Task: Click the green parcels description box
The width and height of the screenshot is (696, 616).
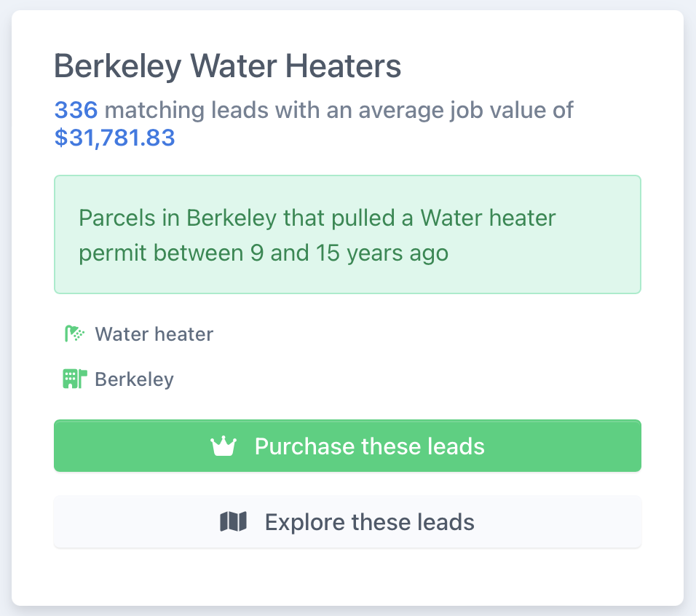Action: pos(347,234)
